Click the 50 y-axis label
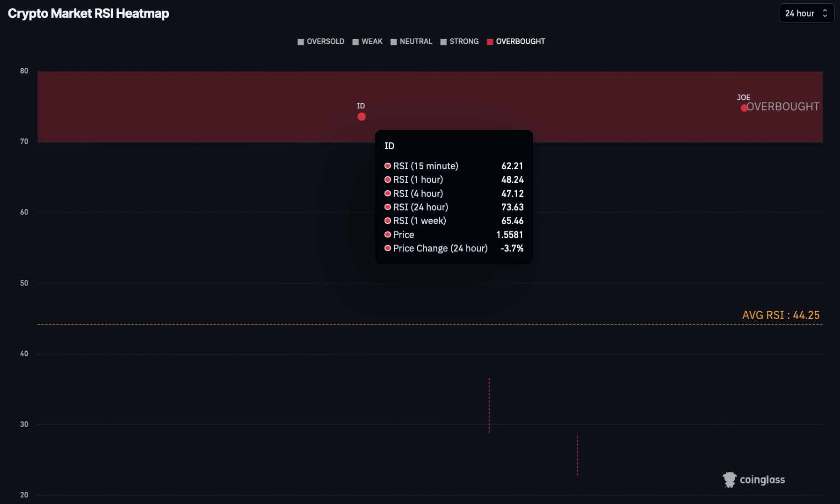The height and width of the screenshot is (504, 840). point(24,283)
